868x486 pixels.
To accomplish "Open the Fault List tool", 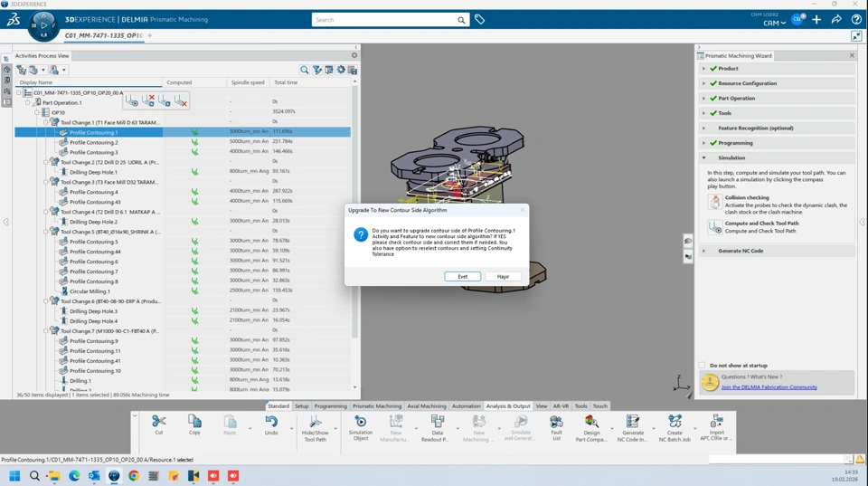I will (556, 428).
